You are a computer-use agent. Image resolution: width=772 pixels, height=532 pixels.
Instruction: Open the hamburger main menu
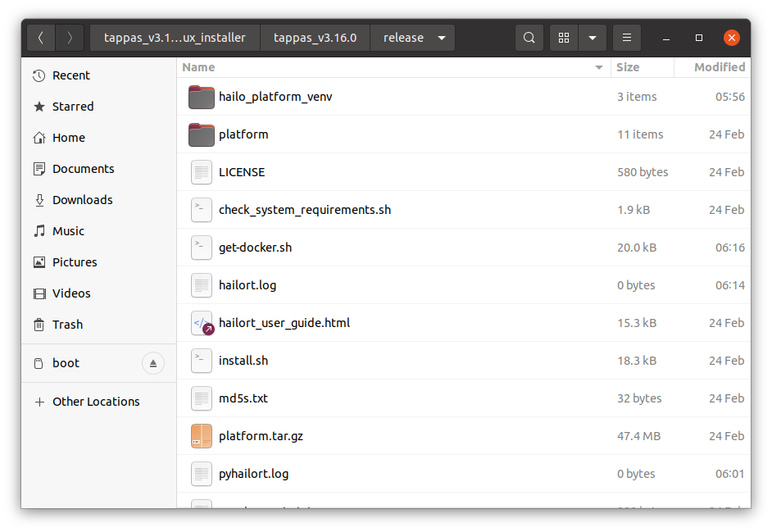click(x=627, y=38)
